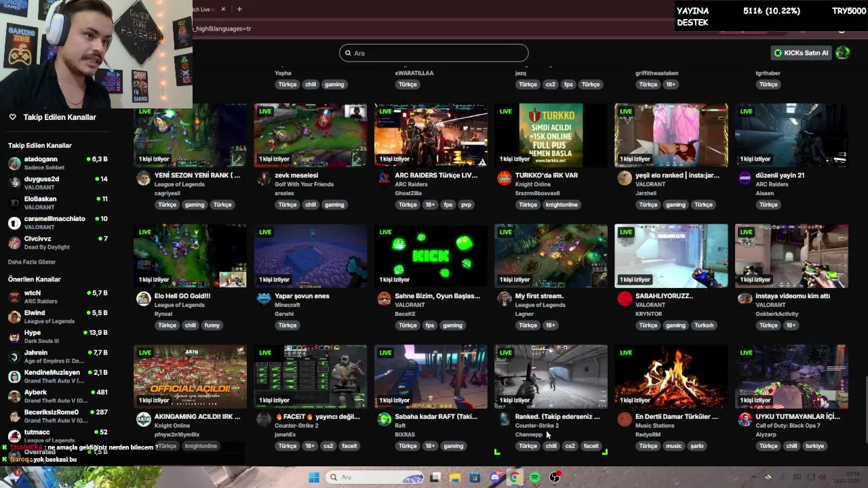Image resolution: width=868 pixels, height=488 pixels.
Task: Click pvp tag under ARC RAIDERS stream
Action: pos(466,205)
